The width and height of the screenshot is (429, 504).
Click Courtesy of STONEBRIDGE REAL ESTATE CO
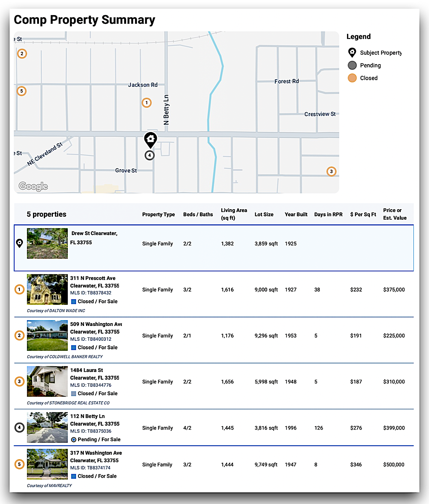(68, 403)
